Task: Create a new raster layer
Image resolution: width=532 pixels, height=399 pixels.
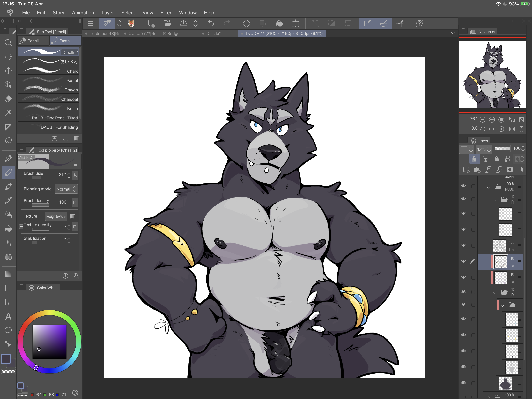Action: coord(466,170)
